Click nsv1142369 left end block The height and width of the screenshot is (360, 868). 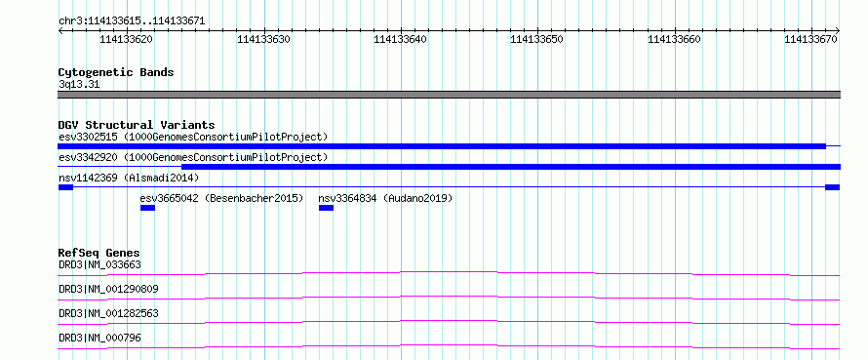pyautogui.click(x=65, y=187)
